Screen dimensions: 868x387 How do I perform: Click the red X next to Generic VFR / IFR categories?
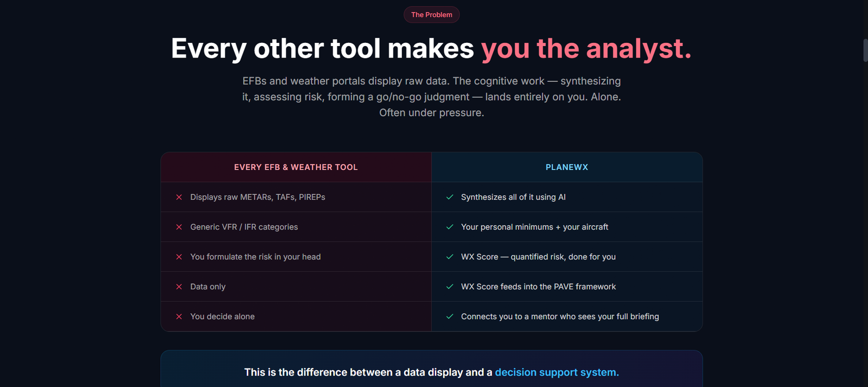tap(179, 227)
